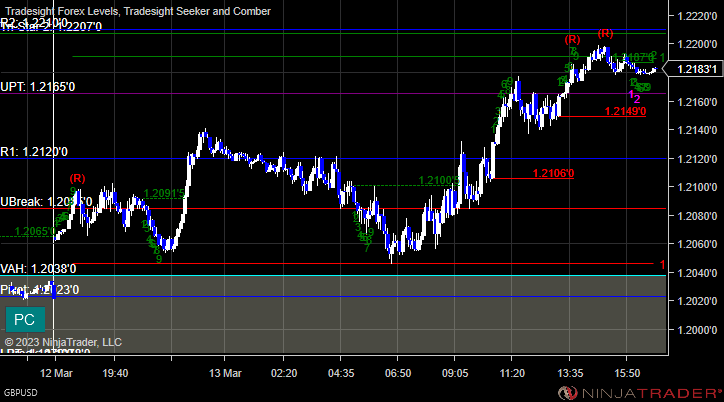The image size is (724, 402).
Task: Click the copyright 2023 NinjaTrader, LLC text
Action: tap(63, 342)
